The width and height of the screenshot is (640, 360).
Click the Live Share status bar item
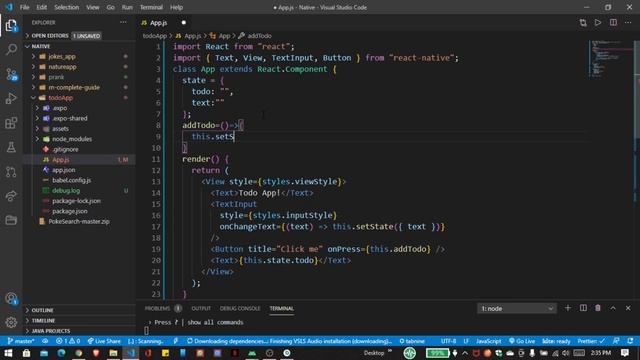coord(104,341)
